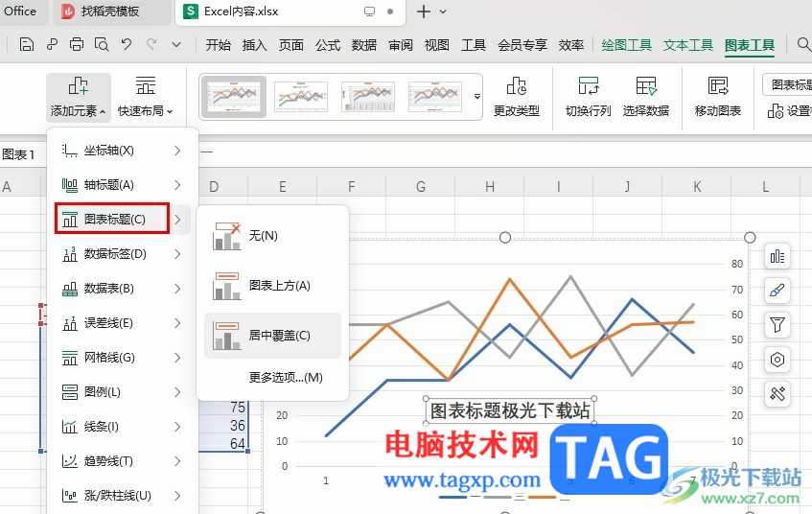Open the 插入 ribbon tab
Screen dimensions: 812x514
click(254, 45)
